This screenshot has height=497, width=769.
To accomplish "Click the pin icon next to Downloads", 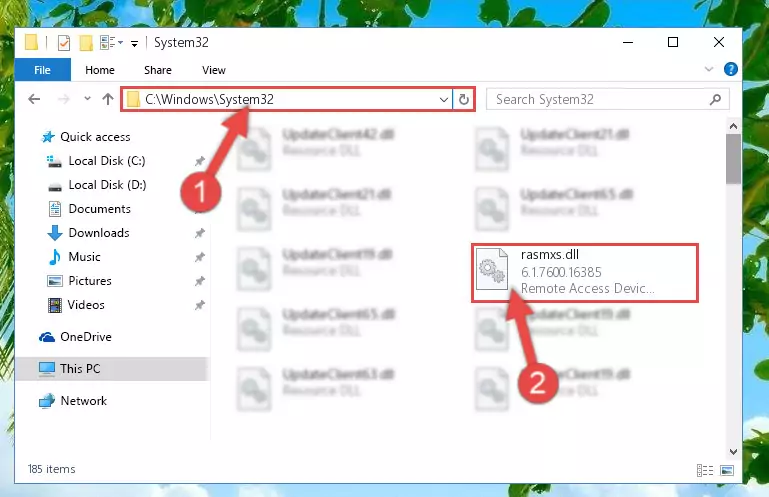I will pyautogui.click(x=199, y=233).
